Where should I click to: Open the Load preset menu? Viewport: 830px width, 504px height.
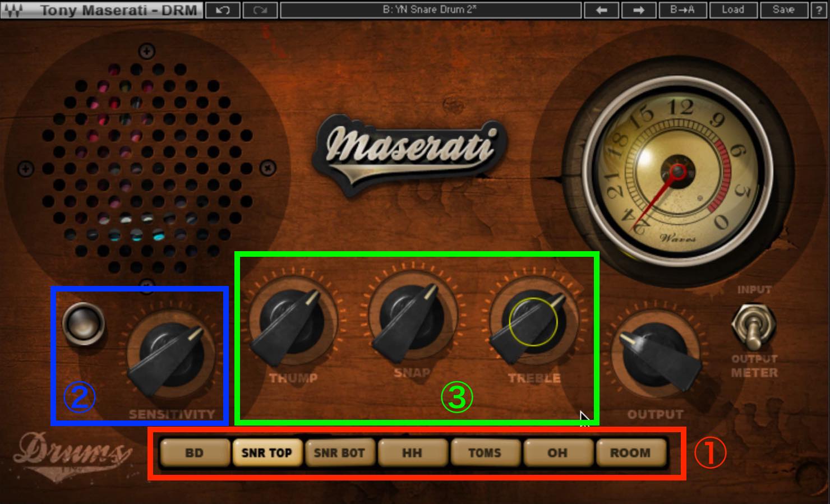(733, 10)
